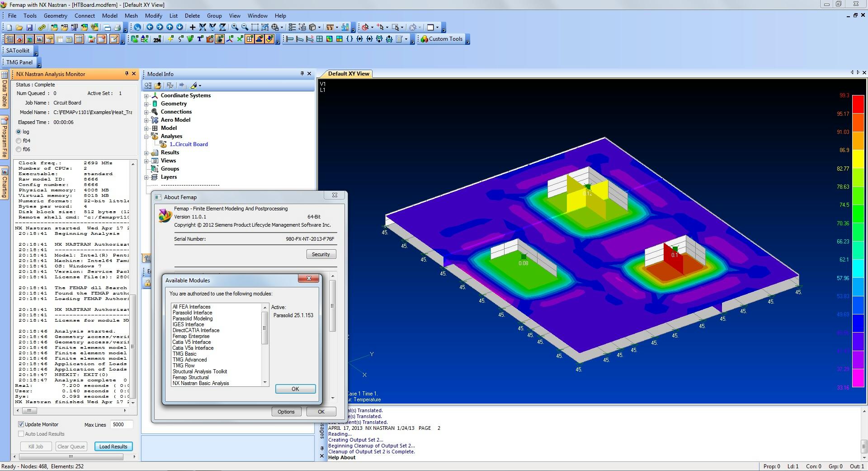Screen dimensions: 868x471
Task: Open a model file with the Open toolbar icon
Action: click(x=19, y=27)
